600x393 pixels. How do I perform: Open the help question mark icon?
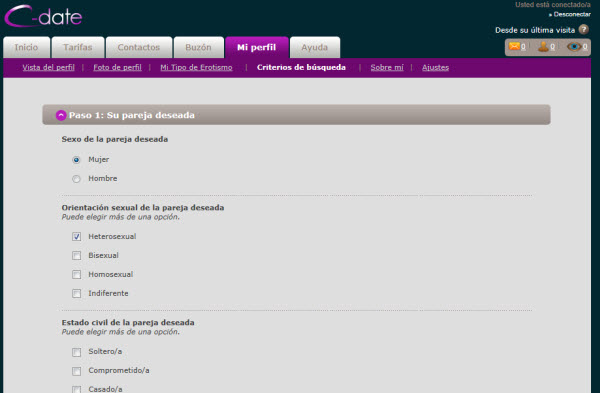pyautogui.click(x=584, y=29)
